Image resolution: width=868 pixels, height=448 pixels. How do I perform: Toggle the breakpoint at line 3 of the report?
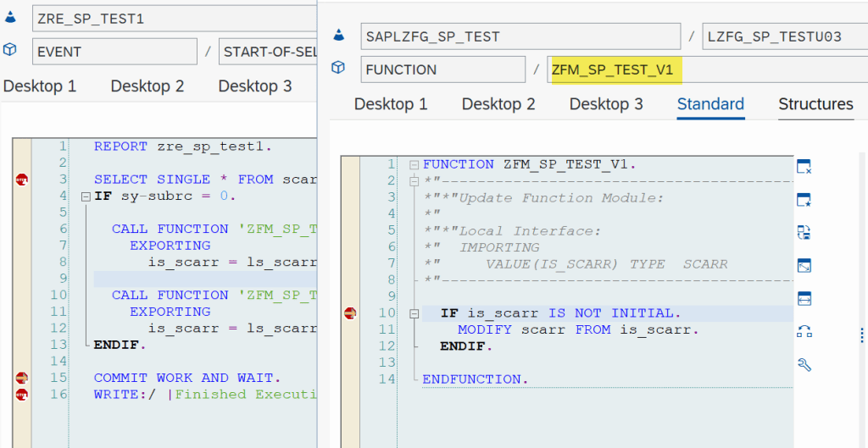point(21,180)
